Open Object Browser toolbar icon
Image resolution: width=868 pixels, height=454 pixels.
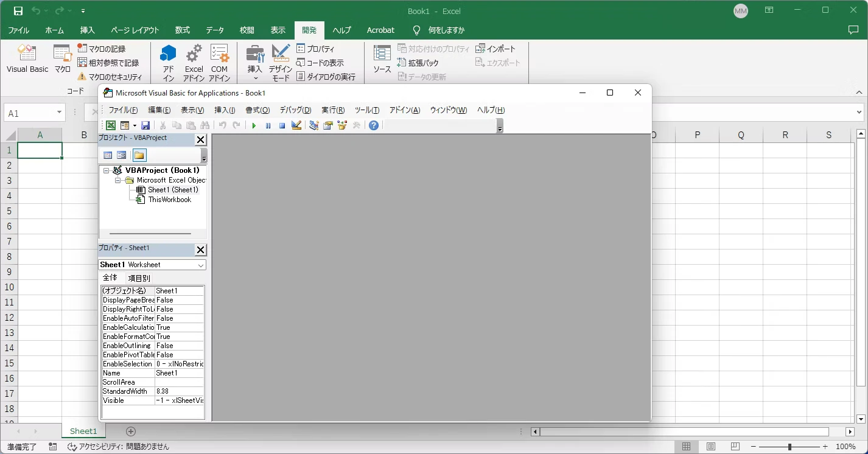pos(342,125)
